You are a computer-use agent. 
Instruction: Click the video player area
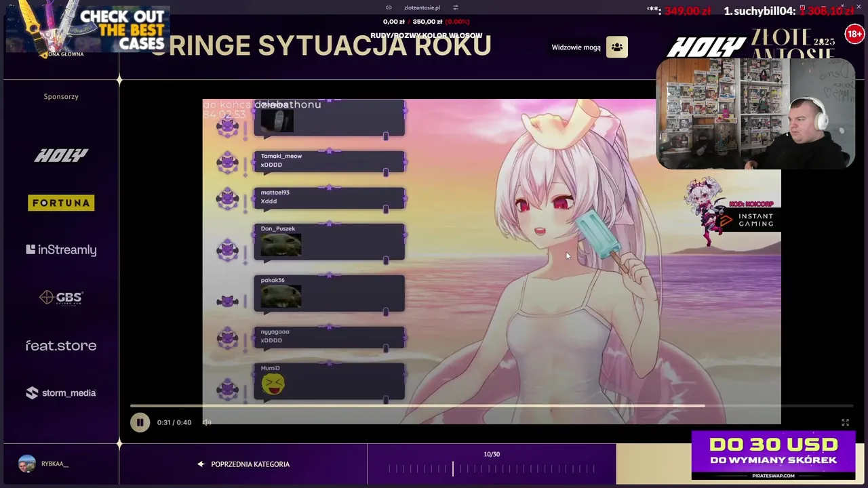pyautogui.click(x=492, y=262)
